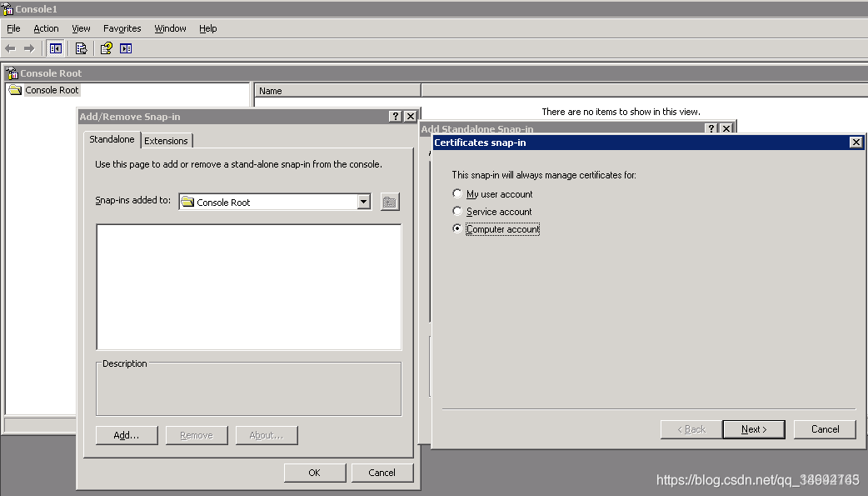Open the File menu
The height and width of the screenshot is (496, 868).
click(13, 28)
